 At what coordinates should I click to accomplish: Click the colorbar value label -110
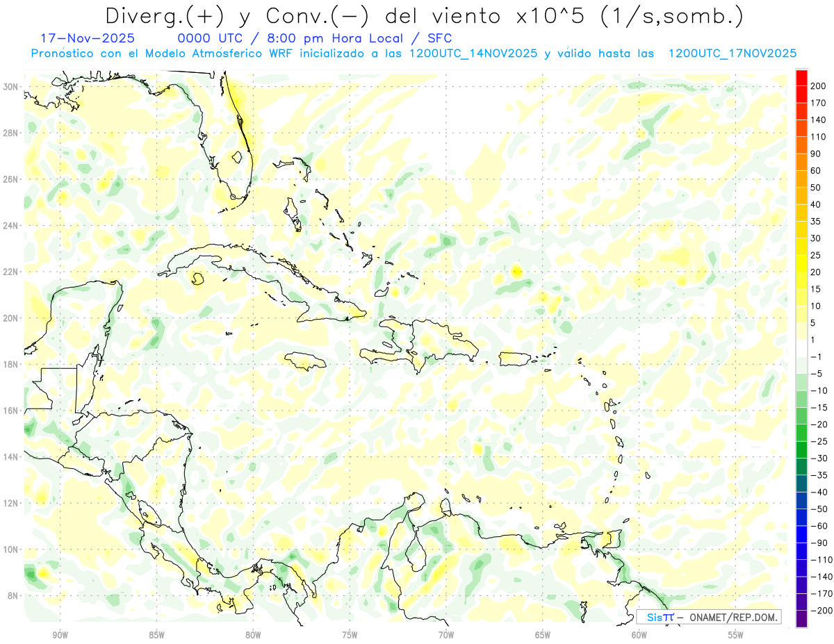click(x=821, y=559)
